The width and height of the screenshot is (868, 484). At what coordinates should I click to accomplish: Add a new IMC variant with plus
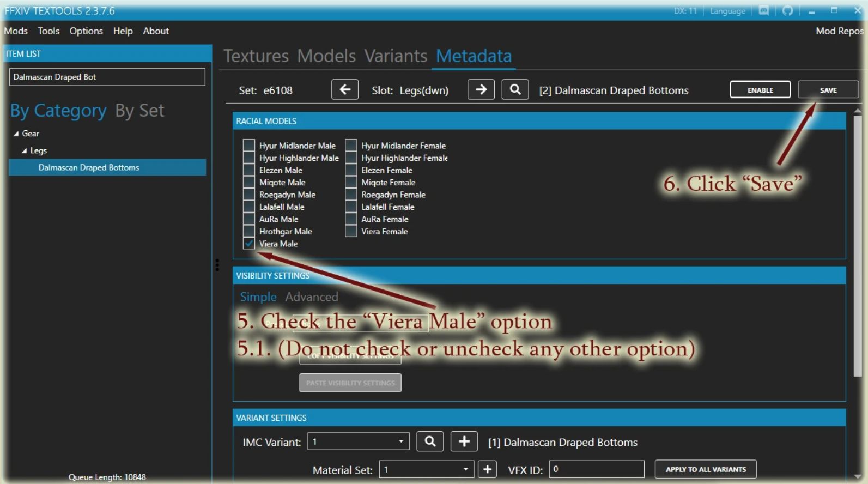click(x=464, y=441)
